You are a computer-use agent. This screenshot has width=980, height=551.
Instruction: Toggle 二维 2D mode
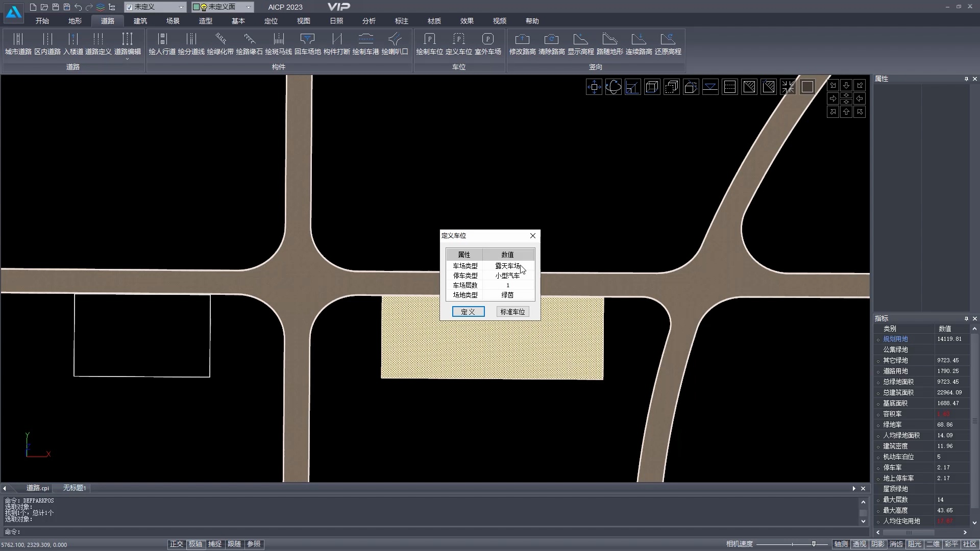click(x=933, y=544)
